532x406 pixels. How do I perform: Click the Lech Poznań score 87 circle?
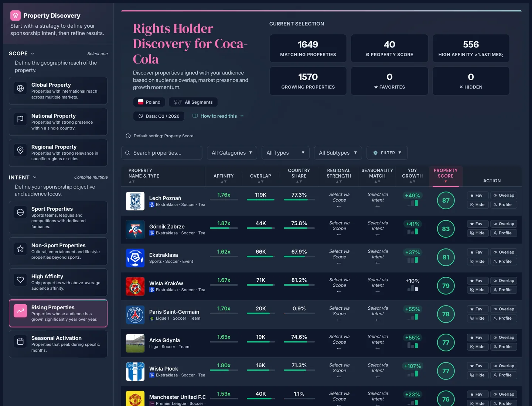[x=446, y=200]
